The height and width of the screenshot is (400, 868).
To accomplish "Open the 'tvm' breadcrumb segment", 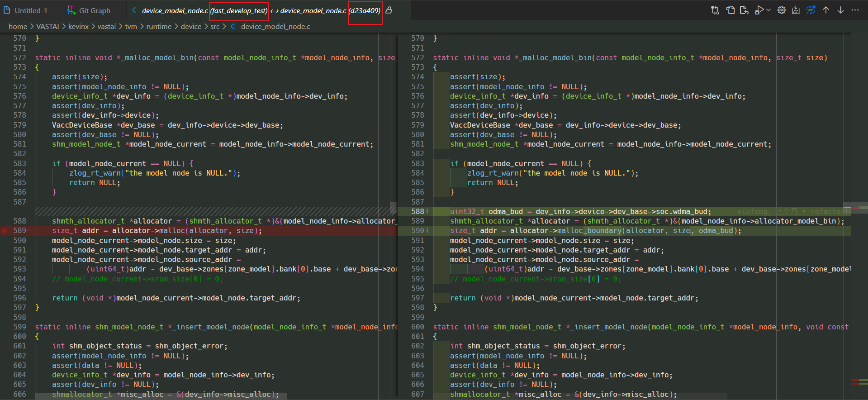I will (x=131, y=27).
